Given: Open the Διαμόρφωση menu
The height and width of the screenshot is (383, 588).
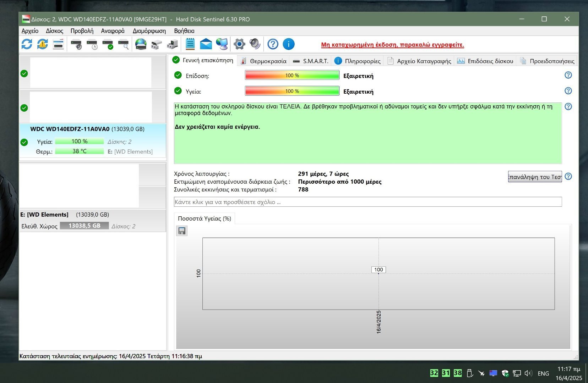Looking at the screenshot, I should pos(149,31).
